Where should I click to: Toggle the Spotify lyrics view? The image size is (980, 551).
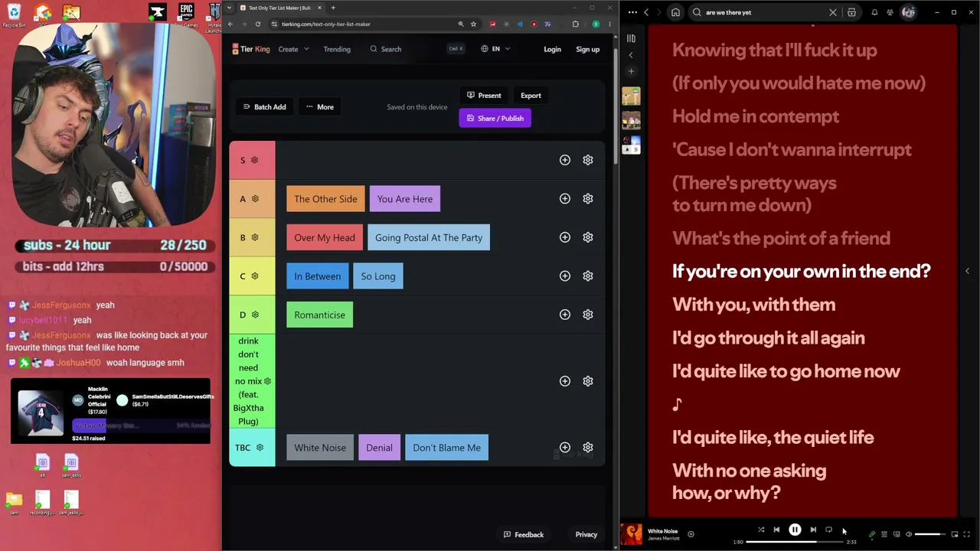point(872,534)
